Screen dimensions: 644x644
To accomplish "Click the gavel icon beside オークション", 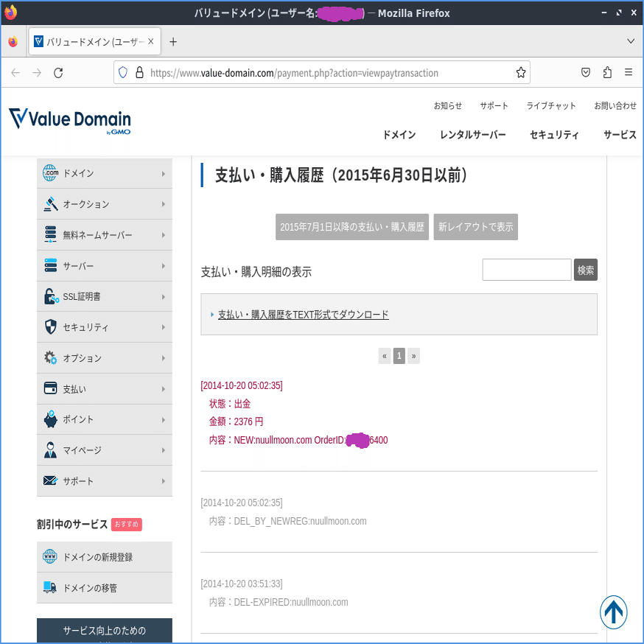I will 50,203.
